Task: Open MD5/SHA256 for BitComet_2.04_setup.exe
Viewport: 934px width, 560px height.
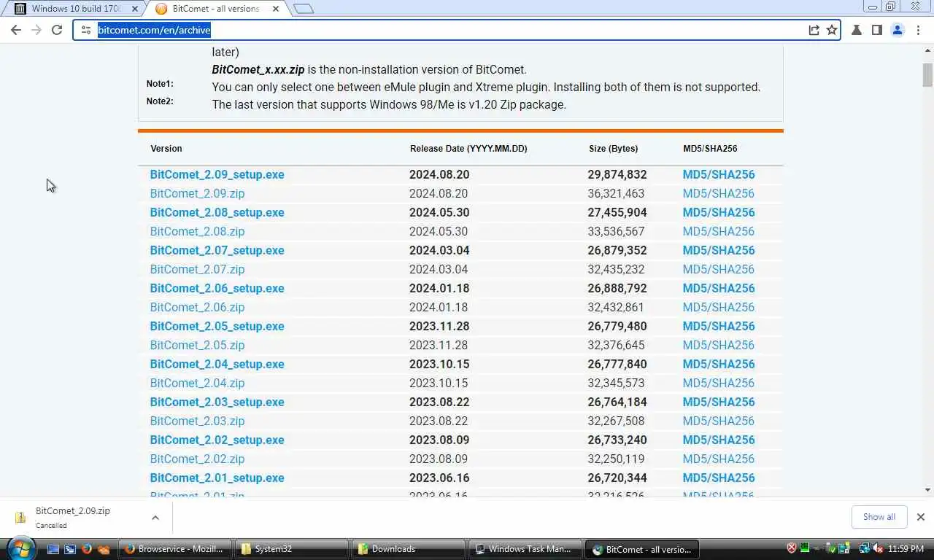Action: click(x=719, y=364)
